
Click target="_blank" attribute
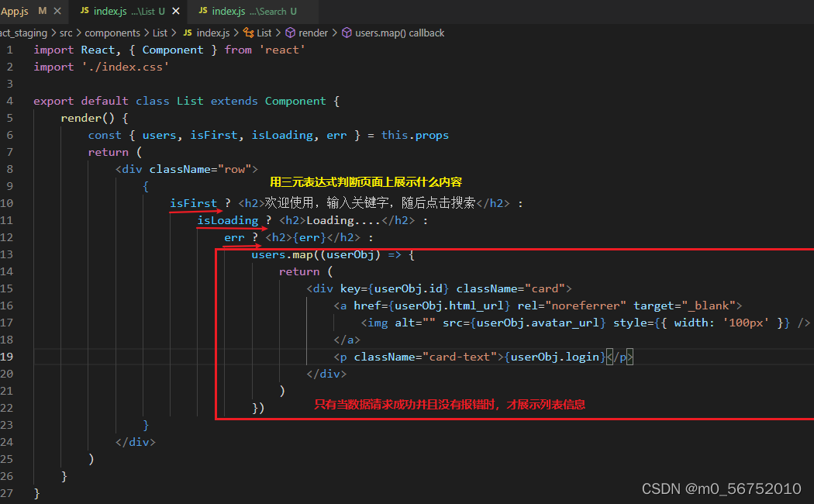[685, 306]
